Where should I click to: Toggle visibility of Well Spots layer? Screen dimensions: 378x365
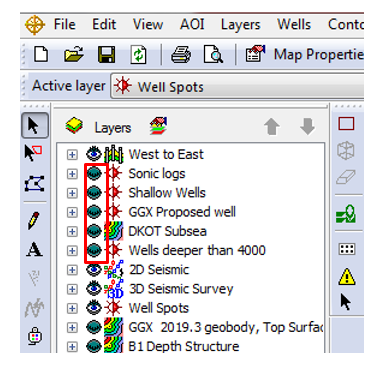click(x=94, y=308)
